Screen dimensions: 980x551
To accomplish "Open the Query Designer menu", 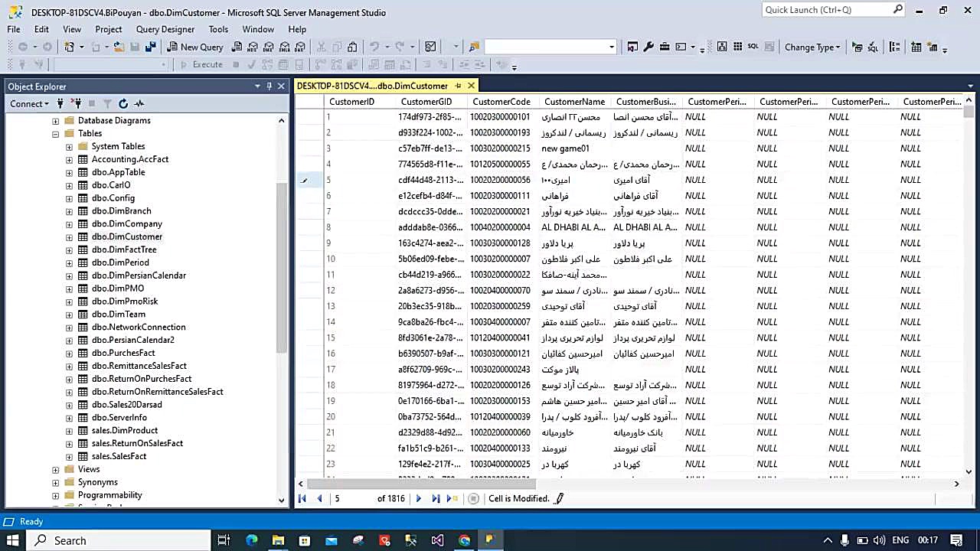I will click(165, 29).
